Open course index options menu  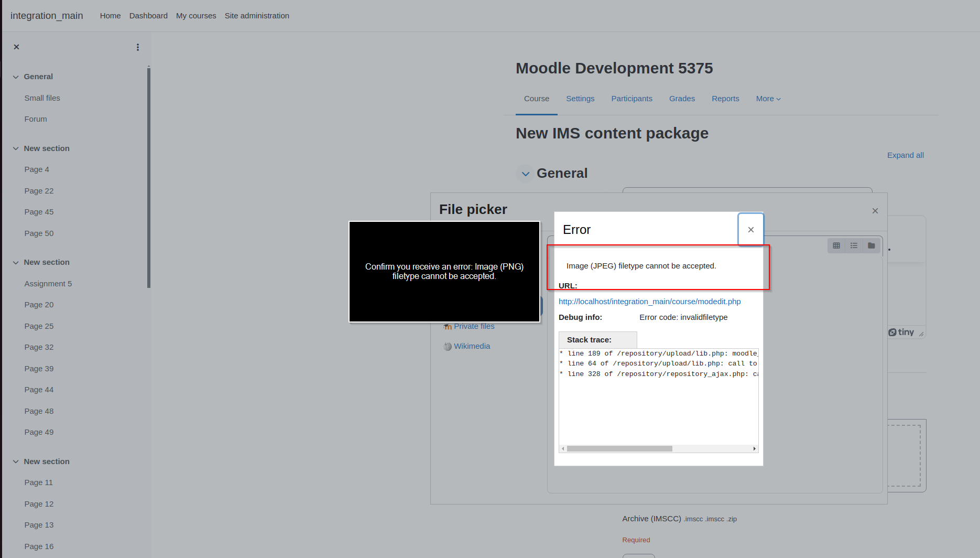click(x=138, y=47)
